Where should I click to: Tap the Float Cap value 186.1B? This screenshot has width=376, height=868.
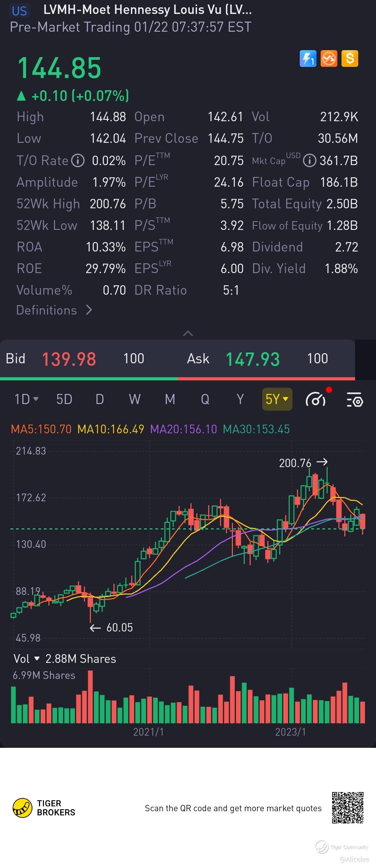click(339, 182)
